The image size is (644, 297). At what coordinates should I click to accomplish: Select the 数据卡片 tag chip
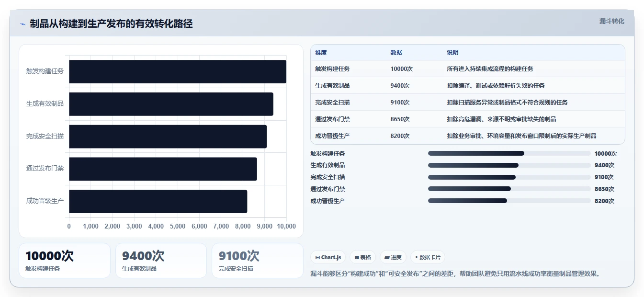428,257
